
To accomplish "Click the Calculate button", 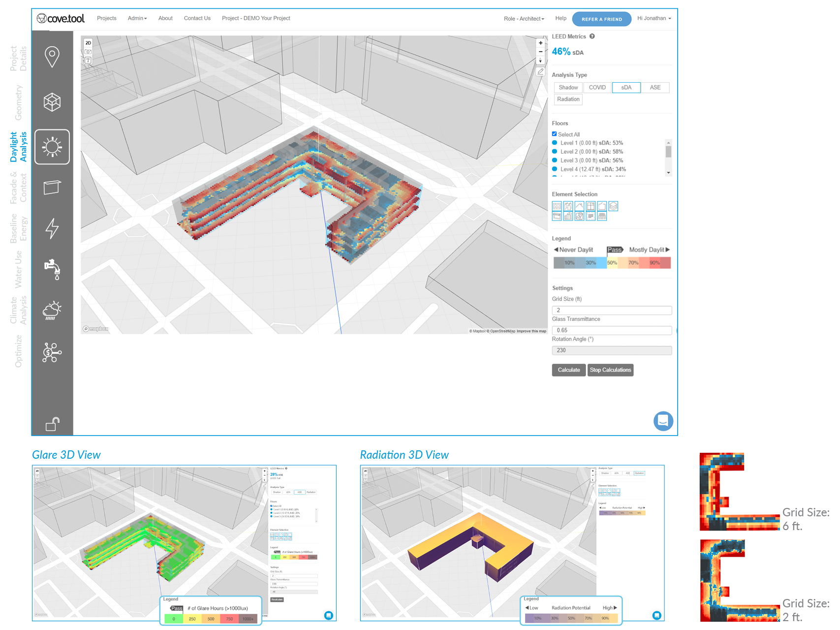I will click(x=568, y=370).
